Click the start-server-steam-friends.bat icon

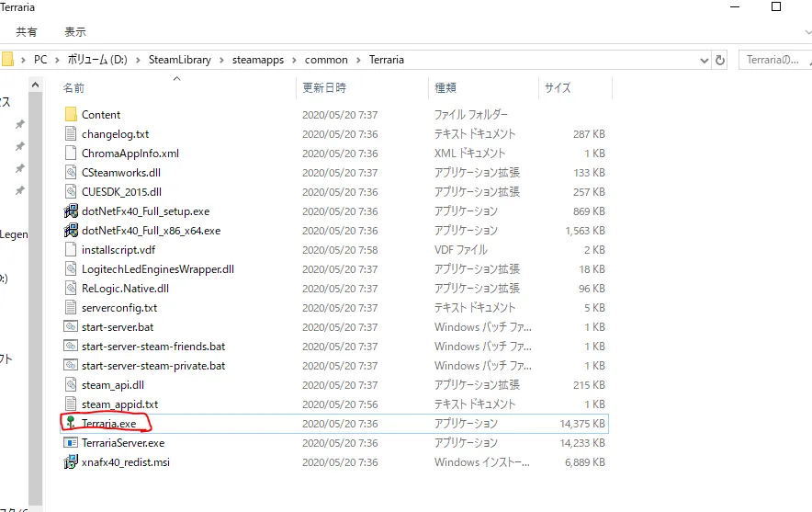(71, 347)
